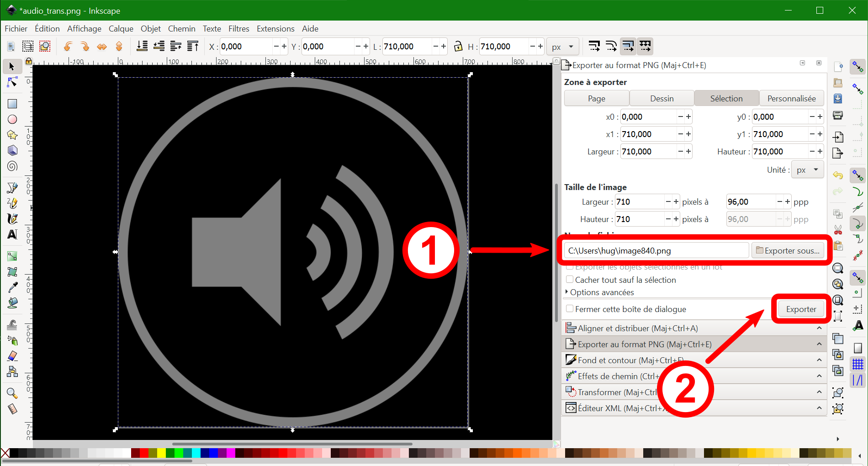This screenshot has height=466, width=868.
Task: Activate the text tool
Action: (x=12, y=234)
